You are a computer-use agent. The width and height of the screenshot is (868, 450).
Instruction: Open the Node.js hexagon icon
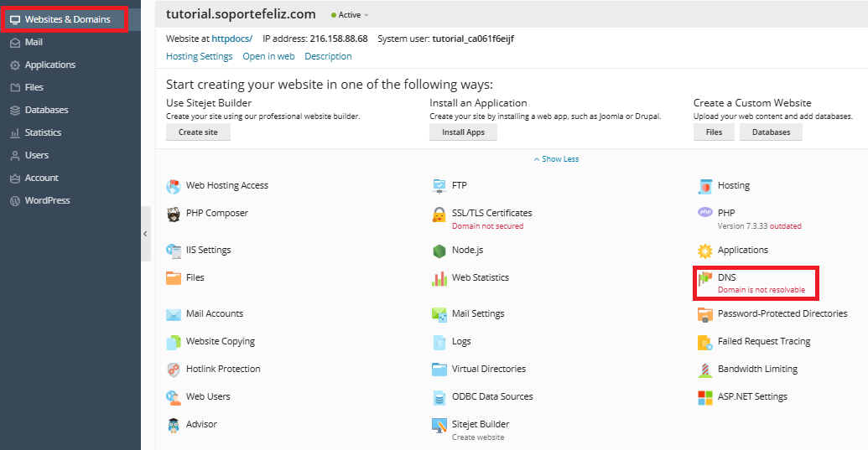click(439, 251)
